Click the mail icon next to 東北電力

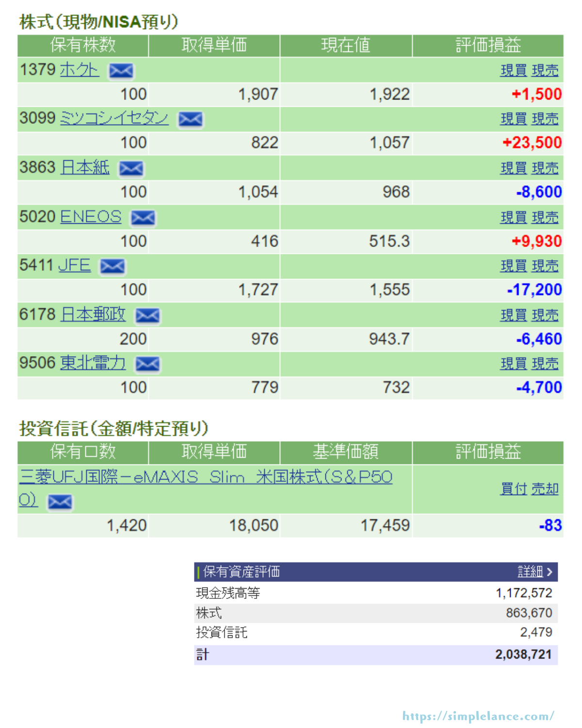coord(147,364)
